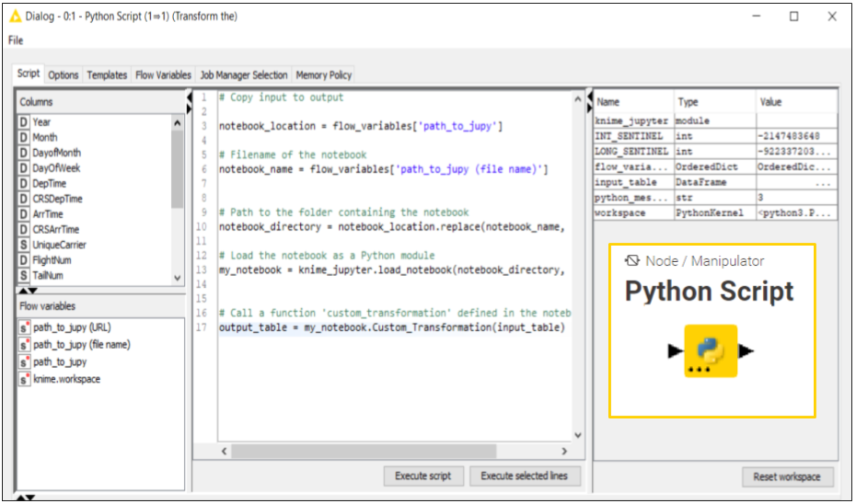856x504 pixels.
Task: Click the type icon beside ArrTime column
Action: (24, 213)
